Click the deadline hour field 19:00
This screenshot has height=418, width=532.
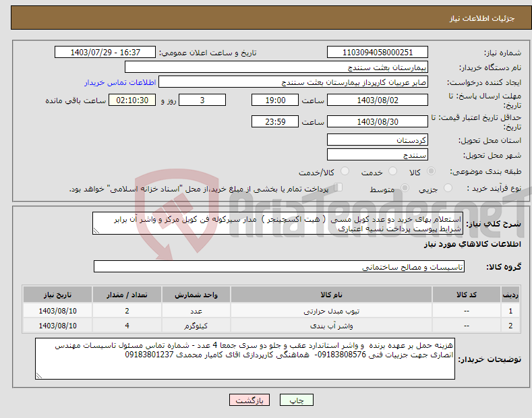click(x=275, y=100)
